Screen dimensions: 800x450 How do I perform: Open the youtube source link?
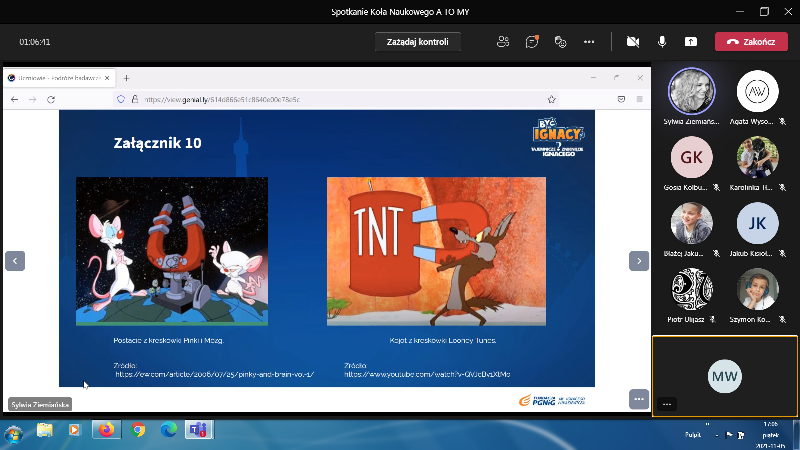pos(427,374)
